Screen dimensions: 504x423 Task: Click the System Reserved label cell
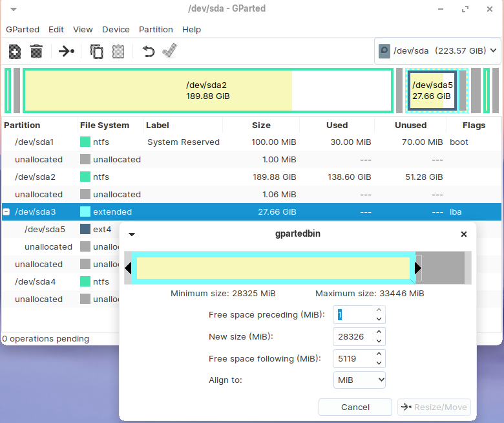pyautogui.click(x=184, y=142)
